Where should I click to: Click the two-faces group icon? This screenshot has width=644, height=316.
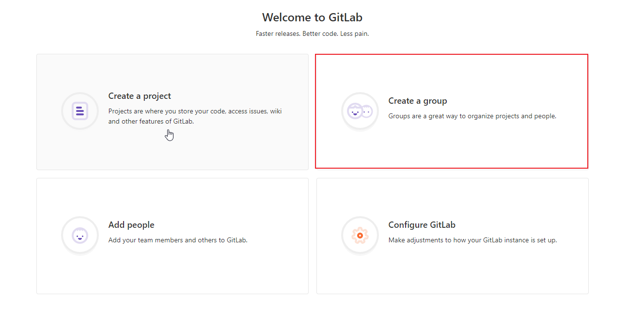(360, 111)
